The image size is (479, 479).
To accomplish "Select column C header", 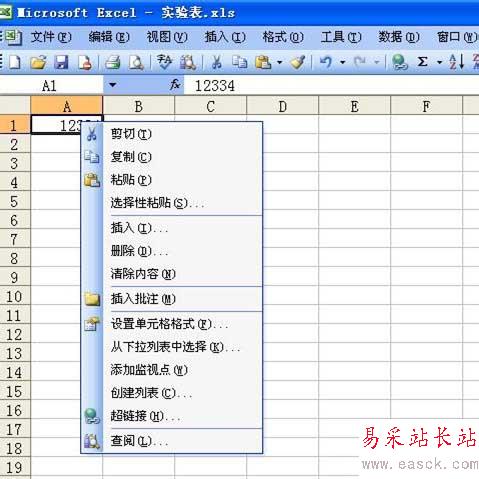I will tap(211, 107).
